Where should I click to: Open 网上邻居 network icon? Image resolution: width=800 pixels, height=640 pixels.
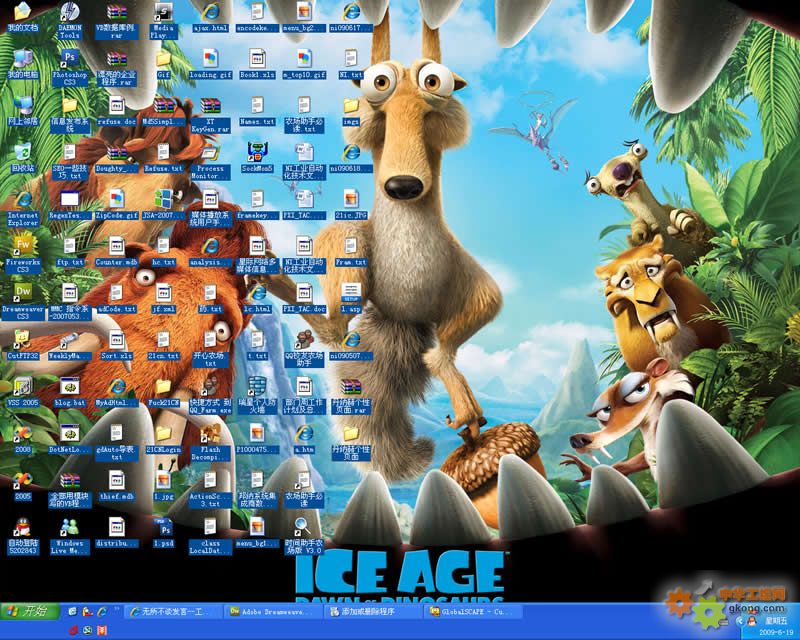point(23,111)
